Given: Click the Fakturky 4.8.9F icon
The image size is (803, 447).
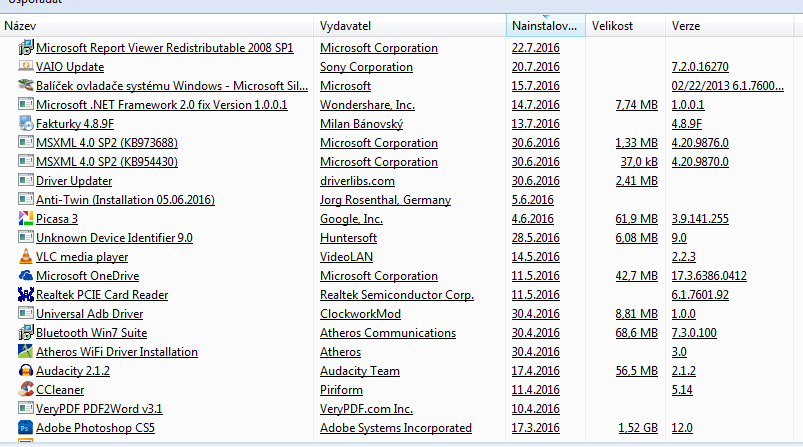Looking at the screenshot, I should 26,123.
